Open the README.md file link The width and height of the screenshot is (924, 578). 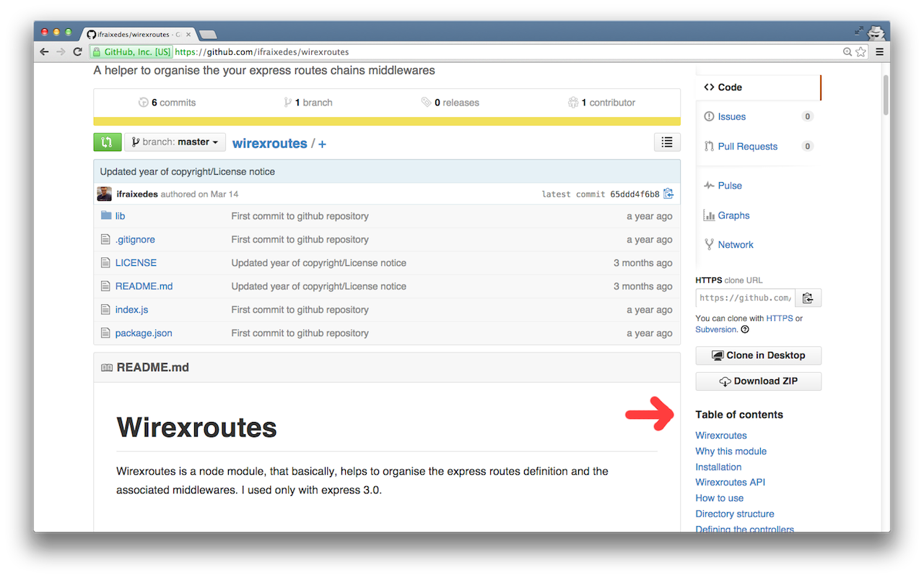144,286
